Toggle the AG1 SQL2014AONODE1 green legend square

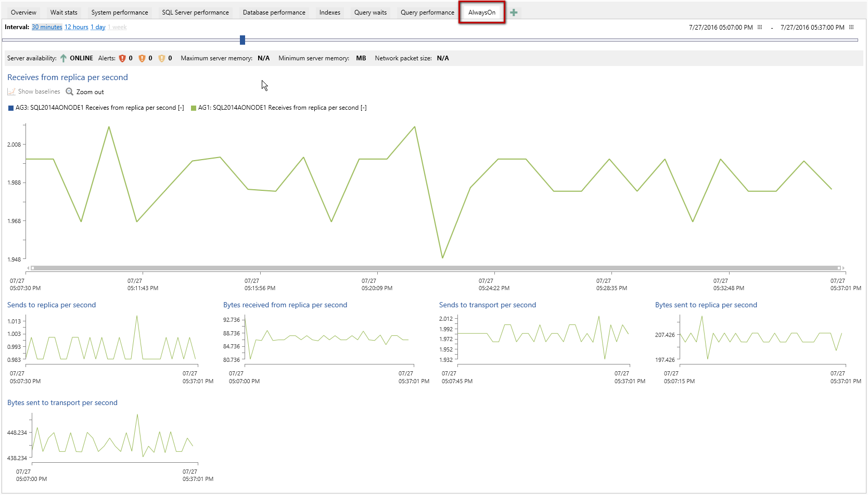click(193, 108)
